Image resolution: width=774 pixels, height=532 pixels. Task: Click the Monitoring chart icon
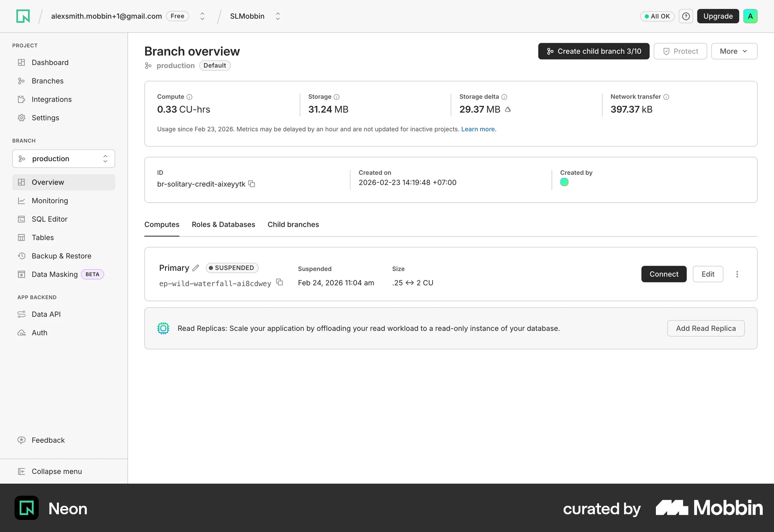click(x=21, y=201)
